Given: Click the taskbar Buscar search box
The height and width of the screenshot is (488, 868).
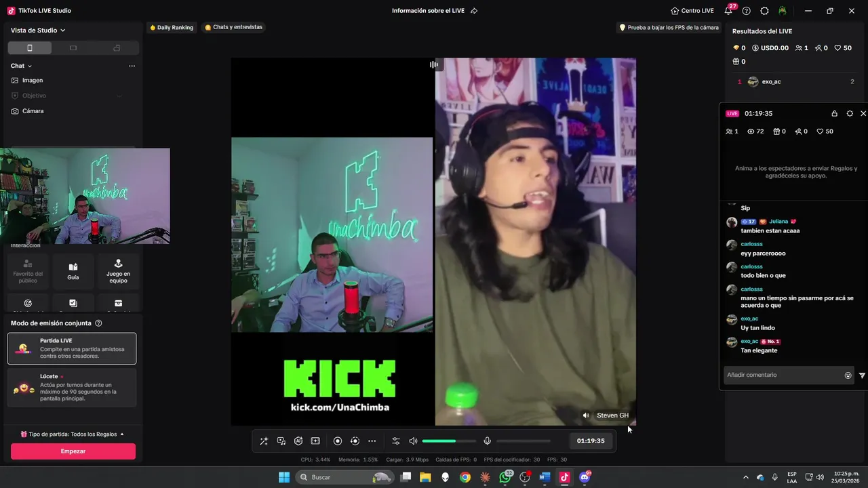Looking at the screenshot, I should click(344, 477).
